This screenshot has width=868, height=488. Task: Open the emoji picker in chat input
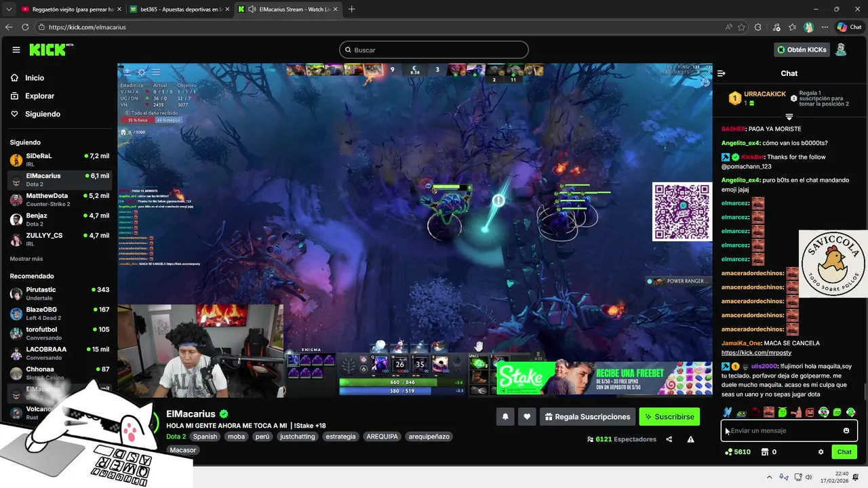pos(846,430)
